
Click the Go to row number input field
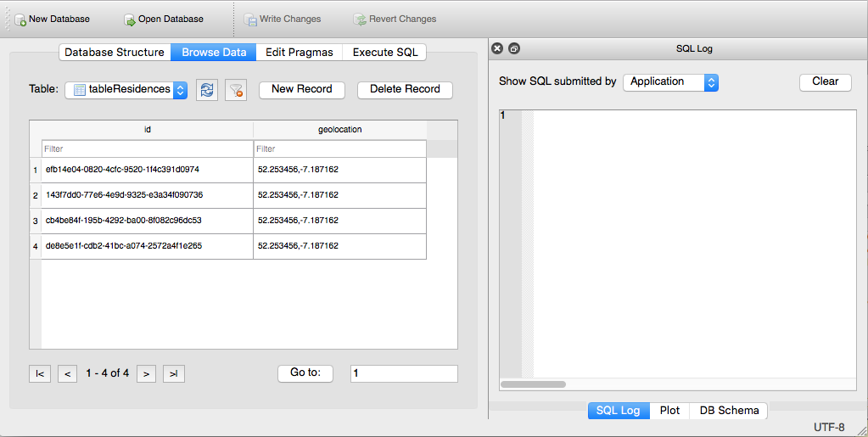pyautogui.click(x=404, y=373)
